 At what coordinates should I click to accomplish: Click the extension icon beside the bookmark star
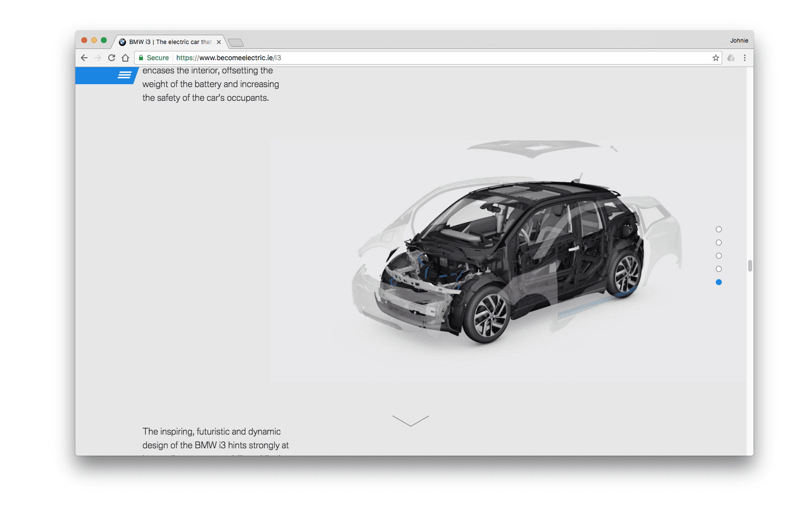[x=731, y=58]
